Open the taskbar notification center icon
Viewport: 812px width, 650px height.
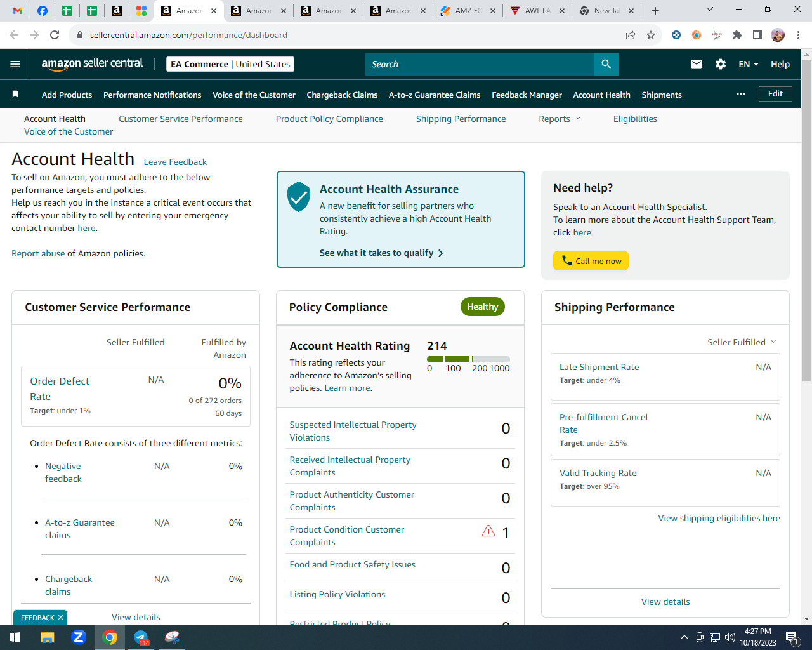(x=792, y=637)
